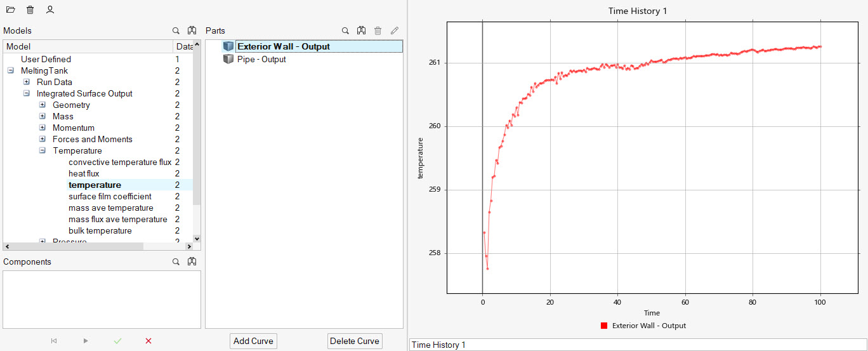The height and width of the screenshot is (351, 868).
Task: Click the Delete Curve button
Action: (355, 341)
